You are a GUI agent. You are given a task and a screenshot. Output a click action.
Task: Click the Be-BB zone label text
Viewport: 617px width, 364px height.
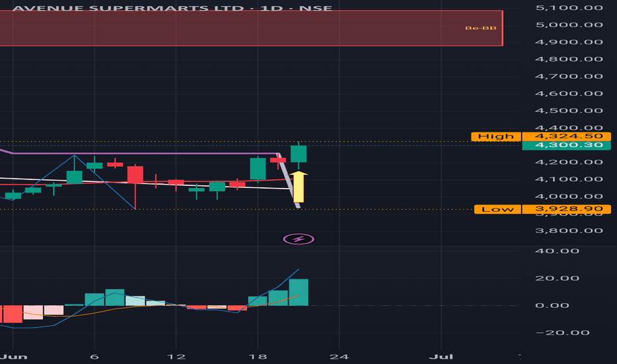pos(481,28)
